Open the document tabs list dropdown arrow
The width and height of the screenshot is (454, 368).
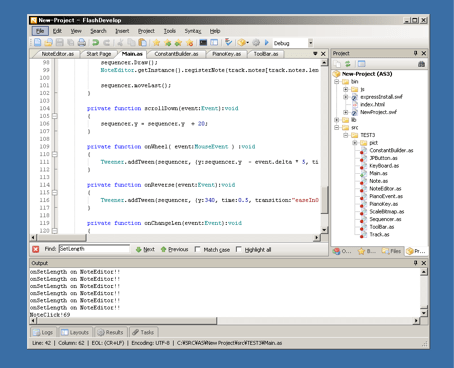tap(315, 53)
